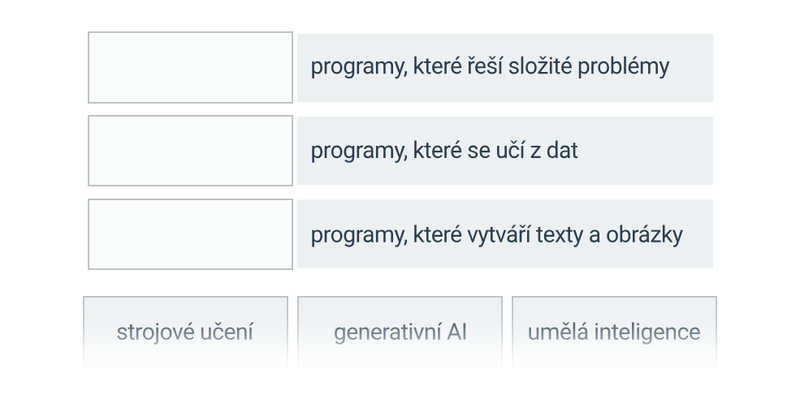
Task: Tap the top-left blank drop target
Action: [190, 67]
